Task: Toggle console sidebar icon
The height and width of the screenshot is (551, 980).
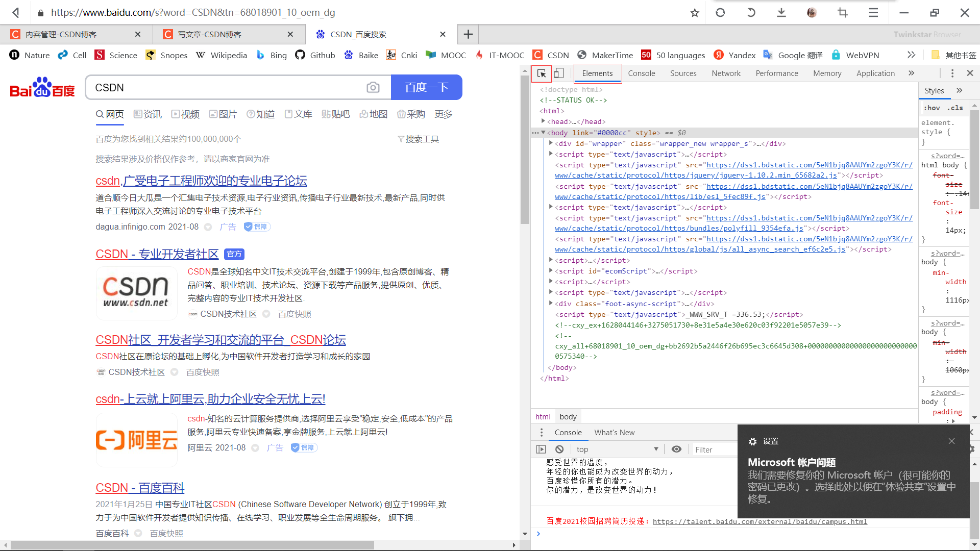Action: tap(541, 449)
